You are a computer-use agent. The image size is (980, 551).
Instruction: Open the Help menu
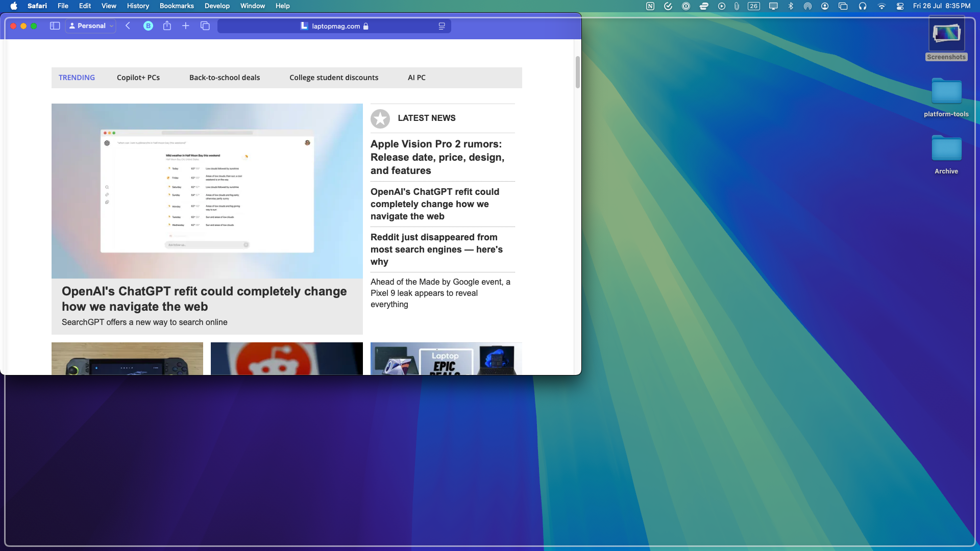tap(282, 6)
